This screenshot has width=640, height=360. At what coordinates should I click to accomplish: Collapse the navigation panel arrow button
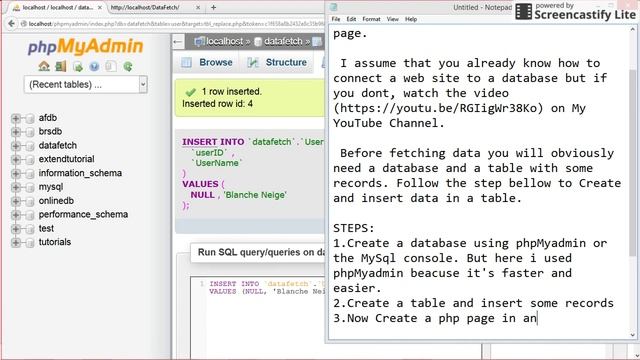[x=178, y=41]
